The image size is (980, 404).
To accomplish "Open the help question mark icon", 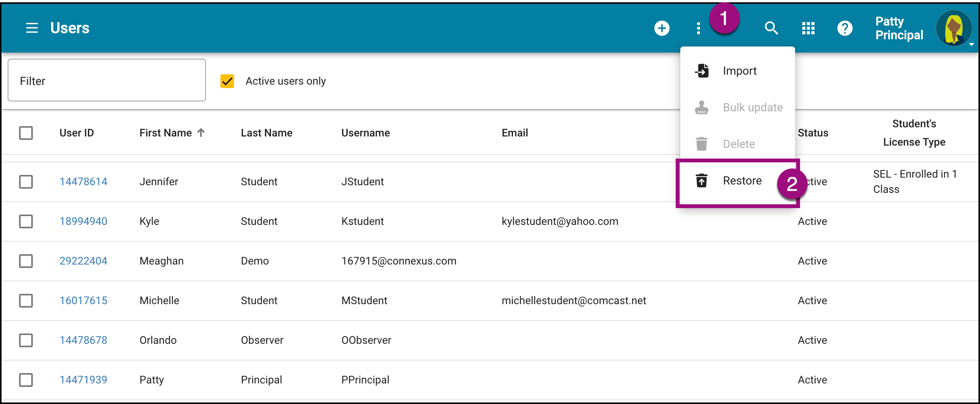I will pyautogui.click(x=845, y=28).
